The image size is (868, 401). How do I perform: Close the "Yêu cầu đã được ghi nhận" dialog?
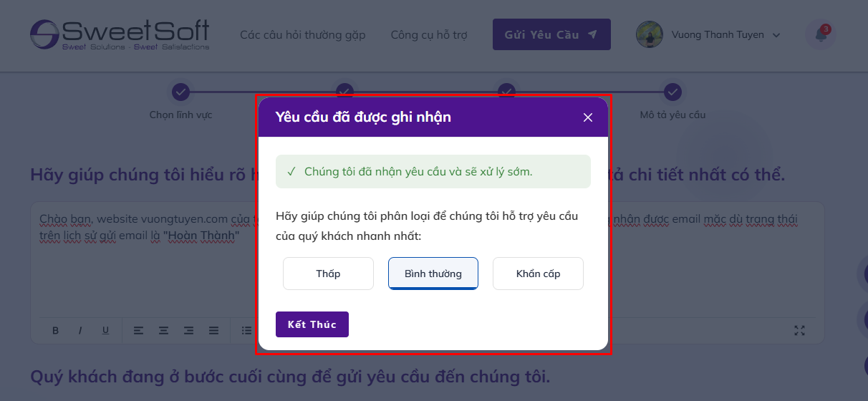tap(588, 117)
